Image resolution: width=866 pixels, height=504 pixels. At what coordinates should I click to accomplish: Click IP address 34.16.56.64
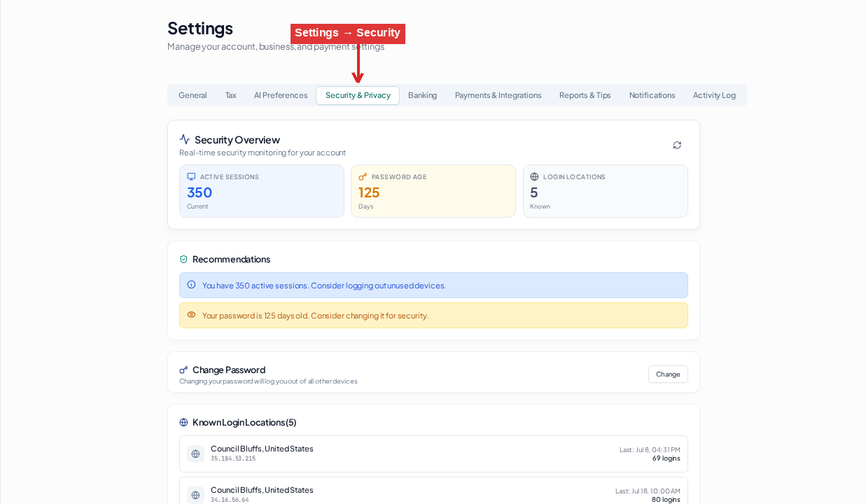coord(230,500)
